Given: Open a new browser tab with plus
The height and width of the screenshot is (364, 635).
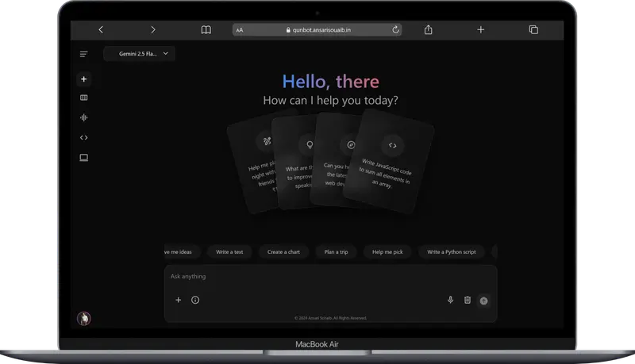Looking at the screenshot, I should 481,29.
